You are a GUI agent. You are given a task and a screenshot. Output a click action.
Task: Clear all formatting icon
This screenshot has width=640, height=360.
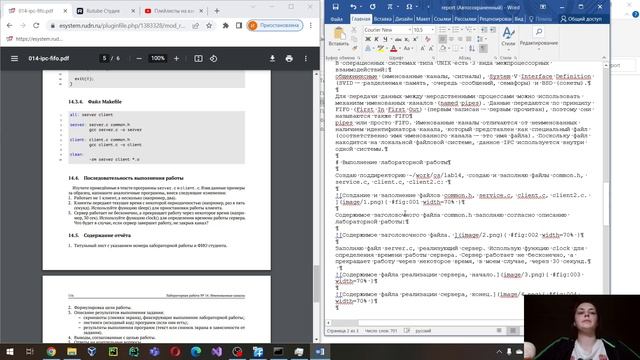click(x=428, y=39)
